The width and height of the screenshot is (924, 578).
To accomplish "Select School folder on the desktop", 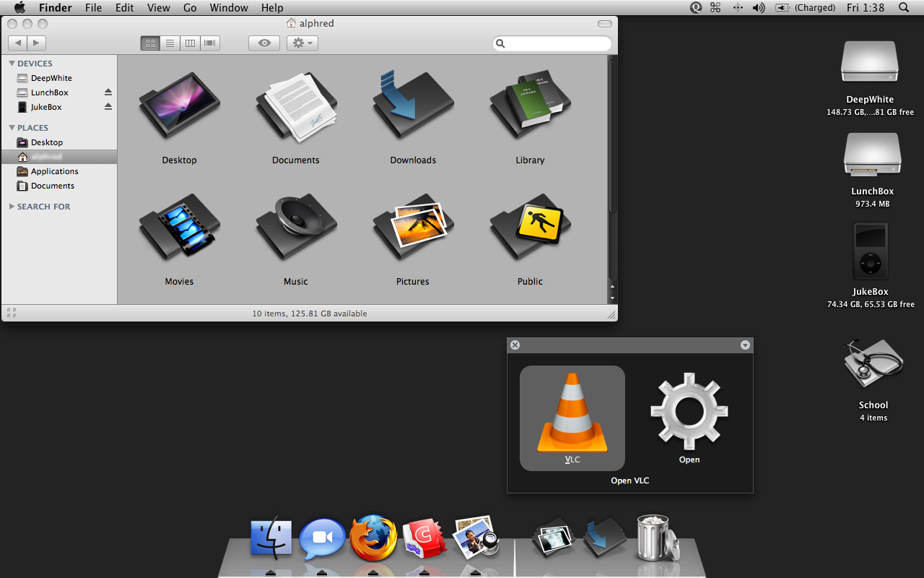I will tap(873, 365).
